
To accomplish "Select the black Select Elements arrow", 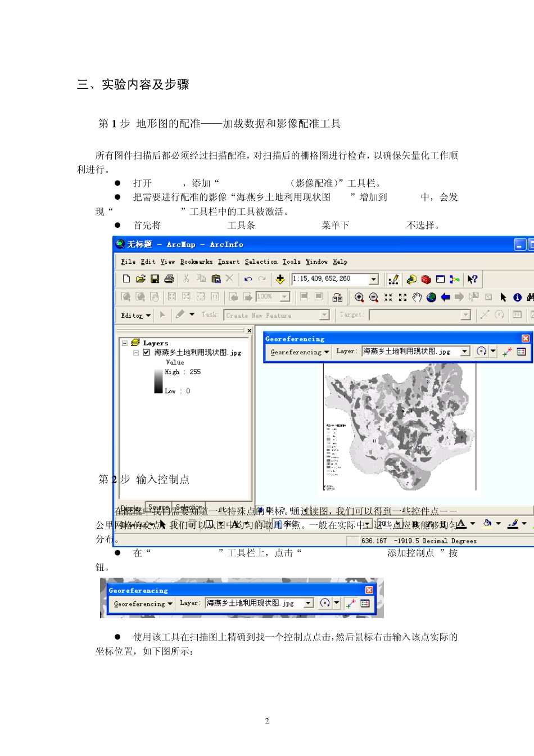I will tap(503, 297).
